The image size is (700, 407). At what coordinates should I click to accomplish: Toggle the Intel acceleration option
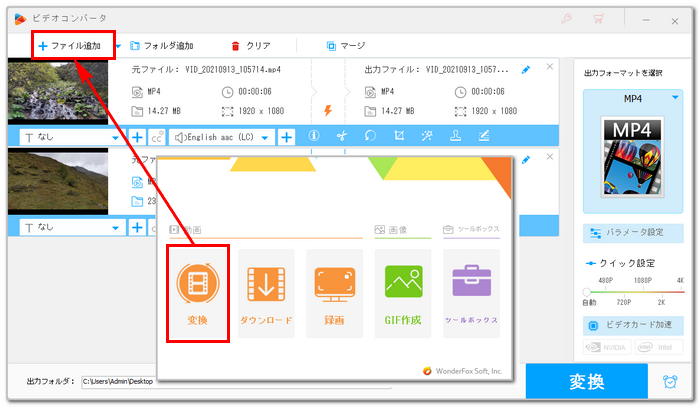[x=659, y=347]
